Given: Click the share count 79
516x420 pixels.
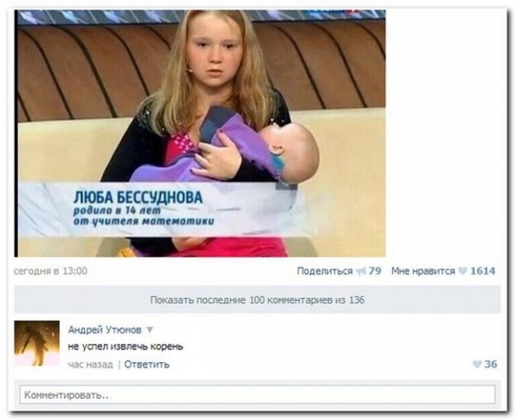Looking at the screenshot, I should click(375, 271).
